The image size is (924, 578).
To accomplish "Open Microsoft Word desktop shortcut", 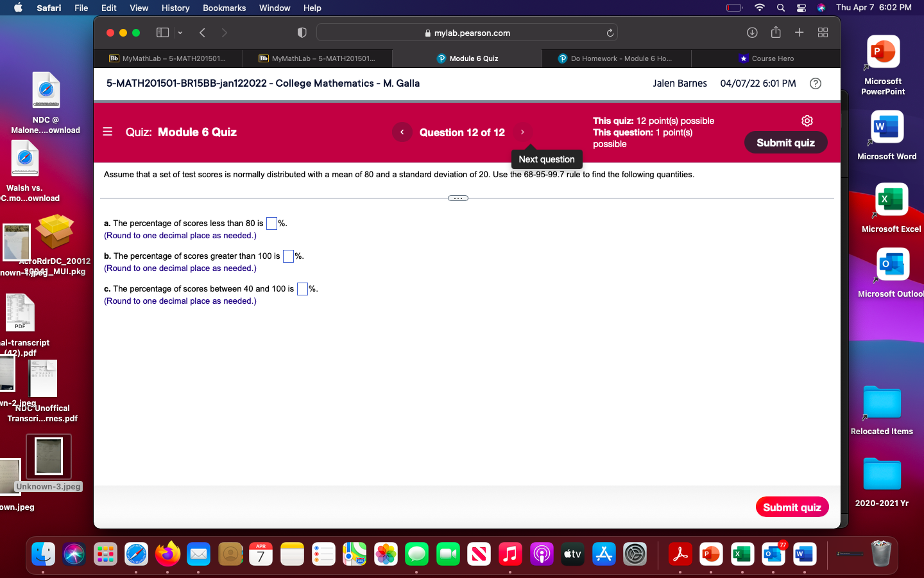I will [x=887, y=127].
